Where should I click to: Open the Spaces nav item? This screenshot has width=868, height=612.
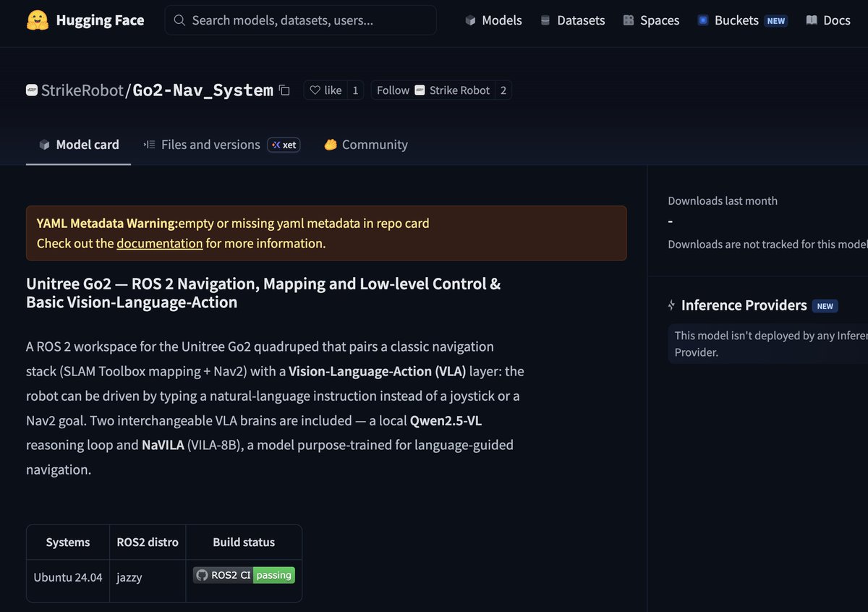(x=651, y=20)
